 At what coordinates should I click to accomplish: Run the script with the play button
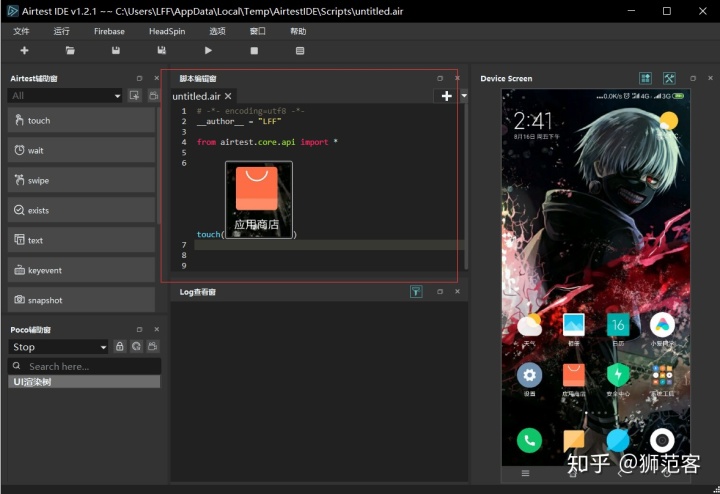[208, 51]
